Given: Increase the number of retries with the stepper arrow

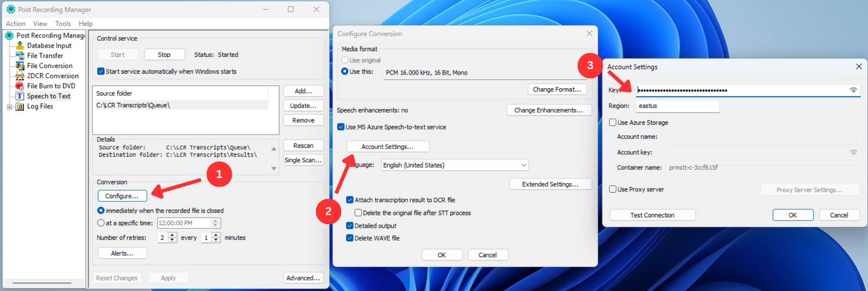Looking at the screenshot, I should coord(172,235).
